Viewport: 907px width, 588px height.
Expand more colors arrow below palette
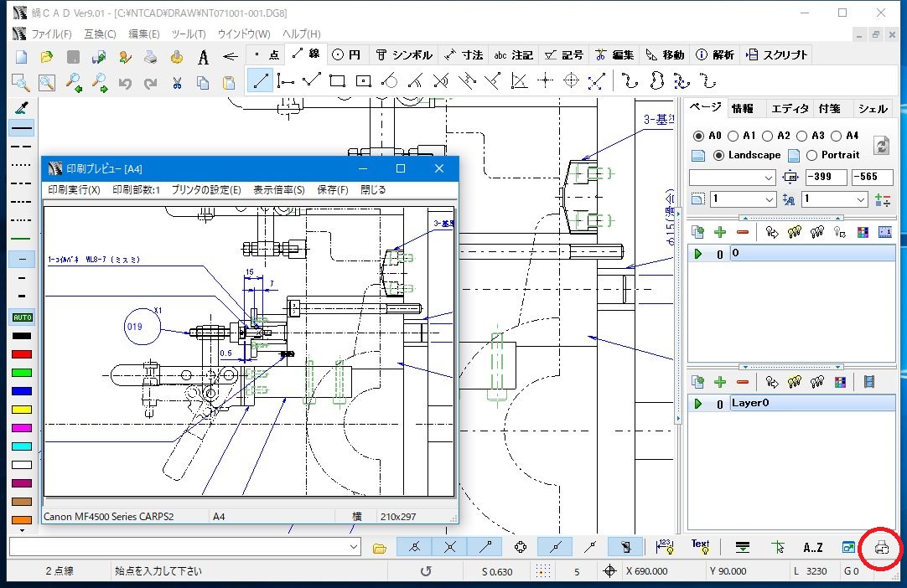22,530
